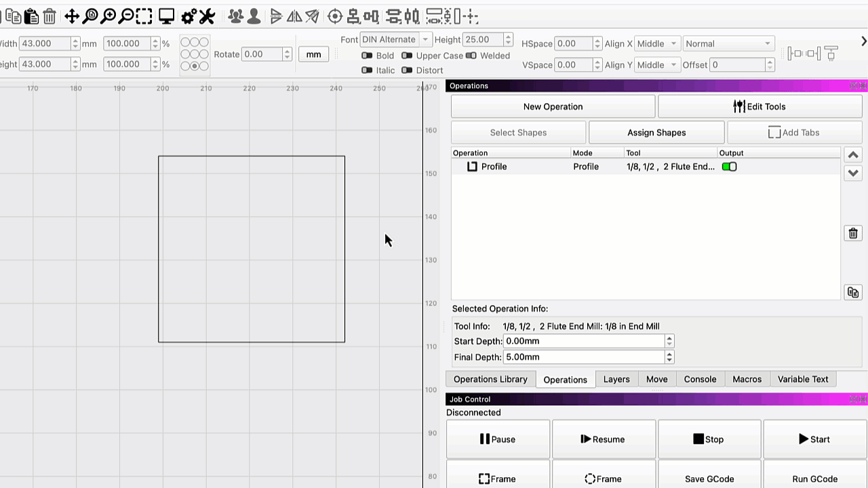The width and height of the screenshot is (868, 488).
Task: Open the Font dropdown showing DIN Alternate
Action: click(395, 39)
